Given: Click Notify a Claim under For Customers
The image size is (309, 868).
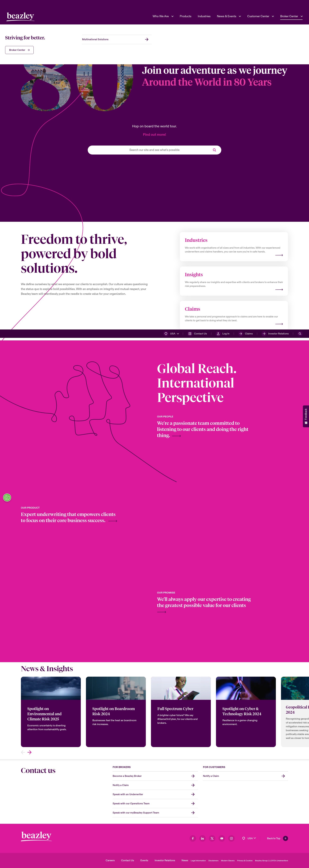Looking at the screenshot, I should click(x=211, y=776).
